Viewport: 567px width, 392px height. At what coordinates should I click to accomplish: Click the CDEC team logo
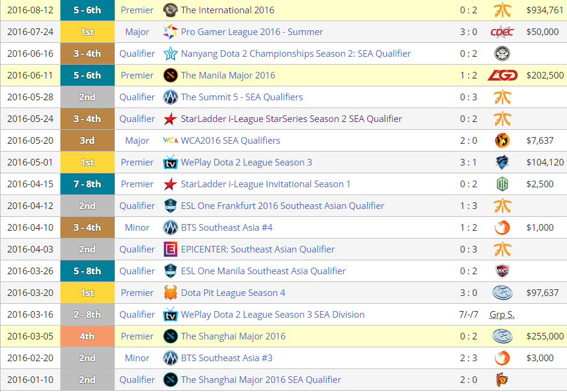click(x=502, y=32)
